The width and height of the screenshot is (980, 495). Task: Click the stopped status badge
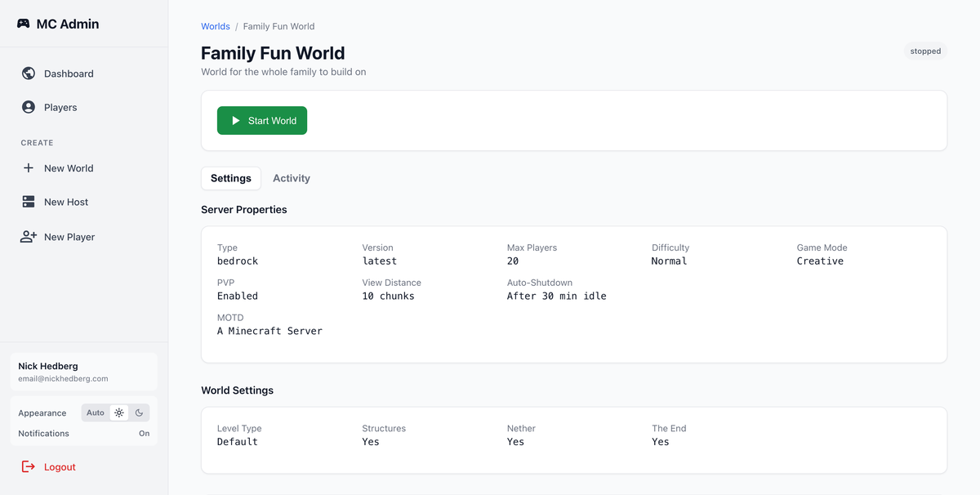(x=924, y=51)
